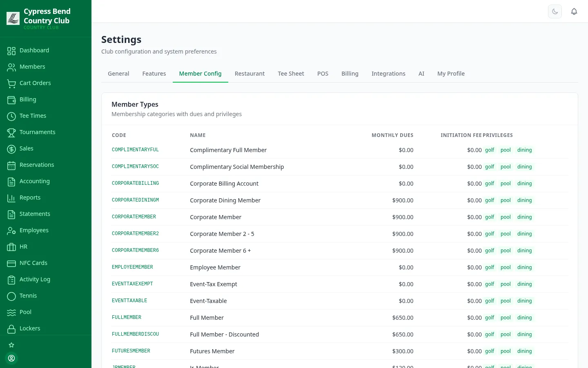Click the NAME column header
Screen dimensions: 588x368
tap(198, 135)
